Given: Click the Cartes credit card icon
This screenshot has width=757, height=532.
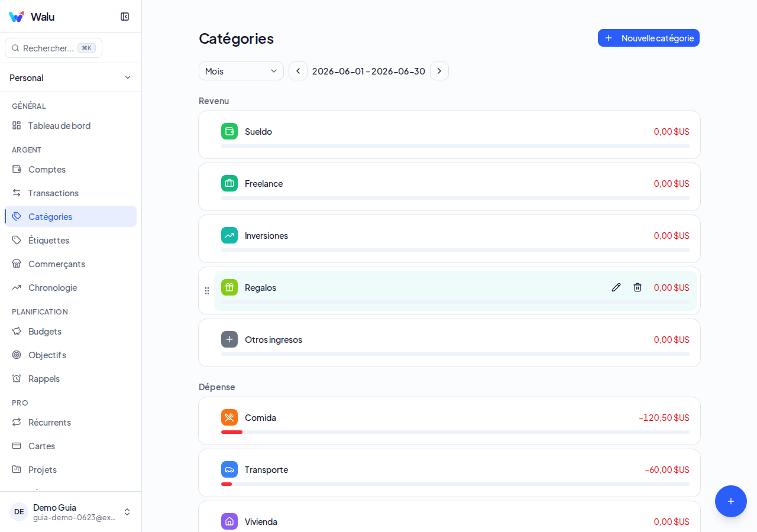Looking at the screenshot, I should 17,446.
